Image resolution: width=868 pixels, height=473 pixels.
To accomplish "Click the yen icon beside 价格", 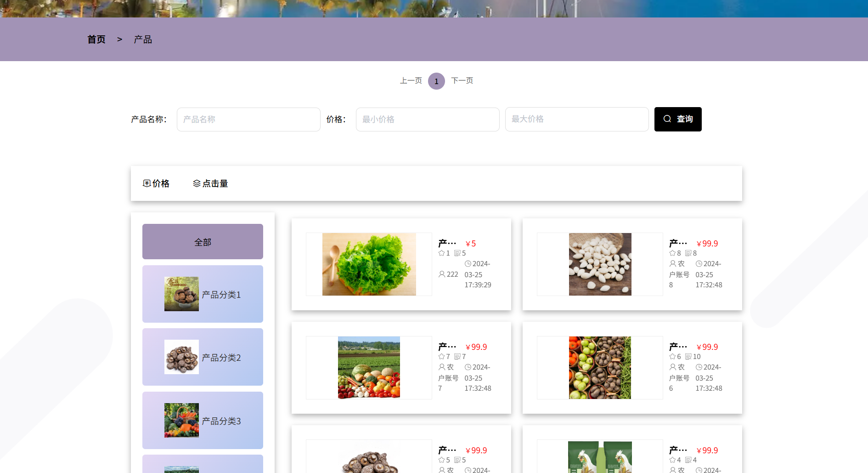I will pos(147,183).
